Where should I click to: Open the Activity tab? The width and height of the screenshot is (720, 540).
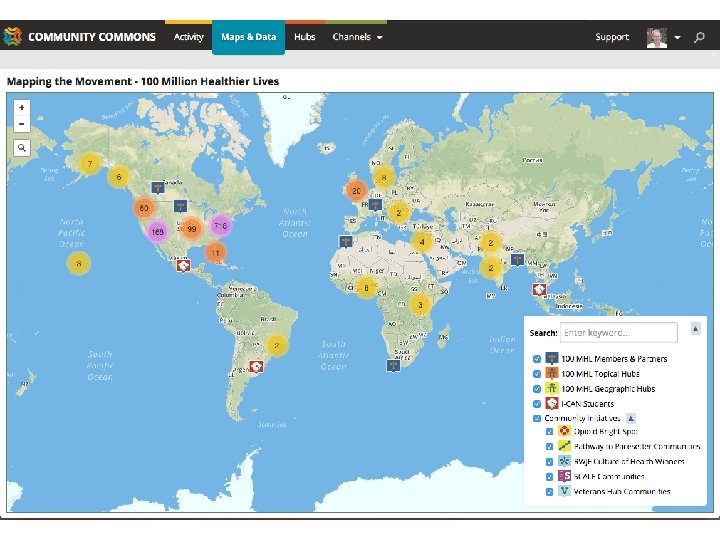tap(188, 37)
